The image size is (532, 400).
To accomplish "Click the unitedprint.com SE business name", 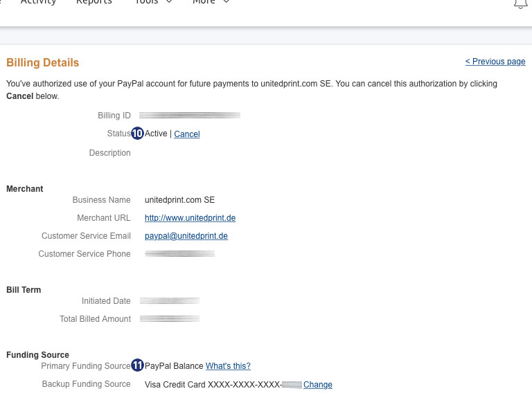I will (179, 200).
